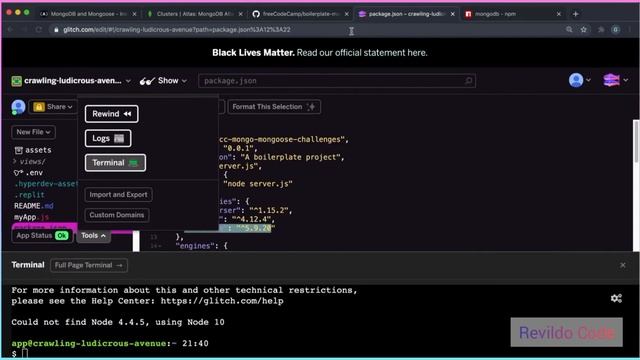Click the terminal prompt input
Image resolution: width=640 pixels, height=360 pixels.
25,353
